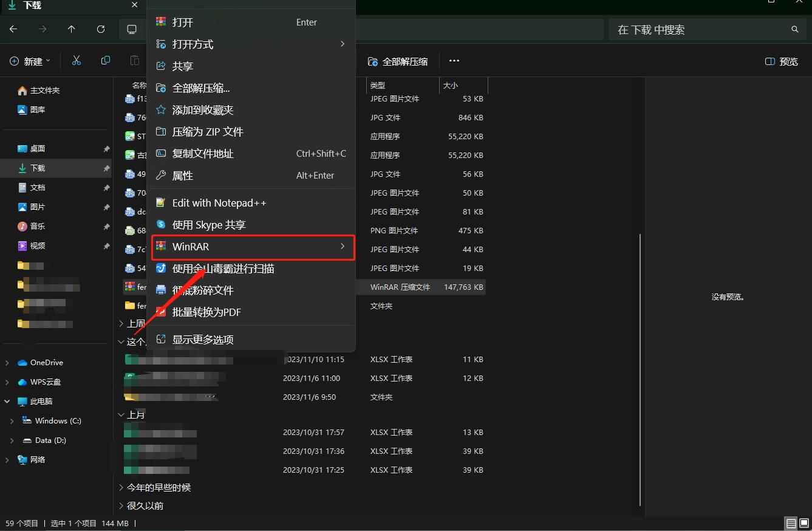812x531 pixels.
Task: Click the Notepad++ icon in context menu
Action: (161, 203)
